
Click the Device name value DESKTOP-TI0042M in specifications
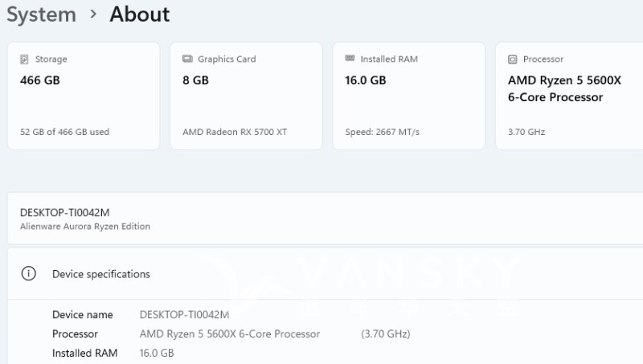pyautogui.click(x=184, y=314)
